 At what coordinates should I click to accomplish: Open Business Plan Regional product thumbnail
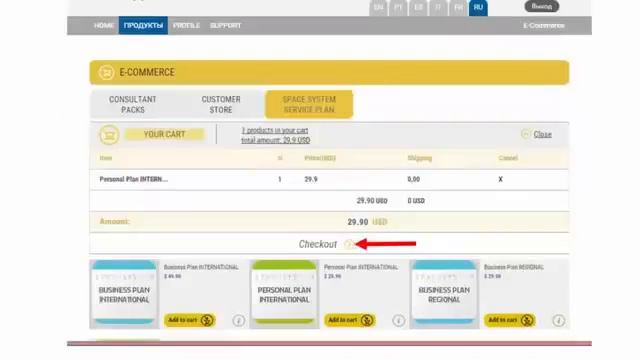click(444, 293)
